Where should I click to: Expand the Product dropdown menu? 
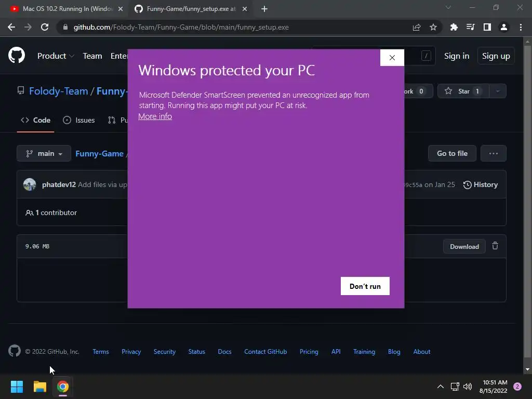[x=56, y=56]
